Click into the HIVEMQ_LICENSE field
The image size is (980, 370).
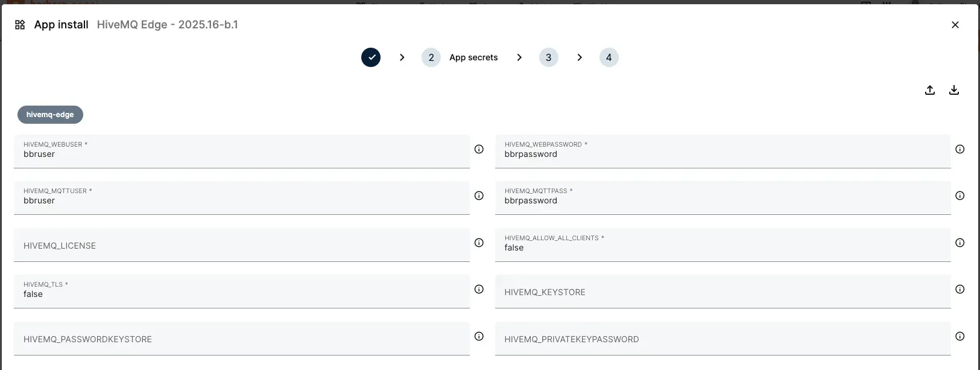pyautogui.click(x=242, y=245)
